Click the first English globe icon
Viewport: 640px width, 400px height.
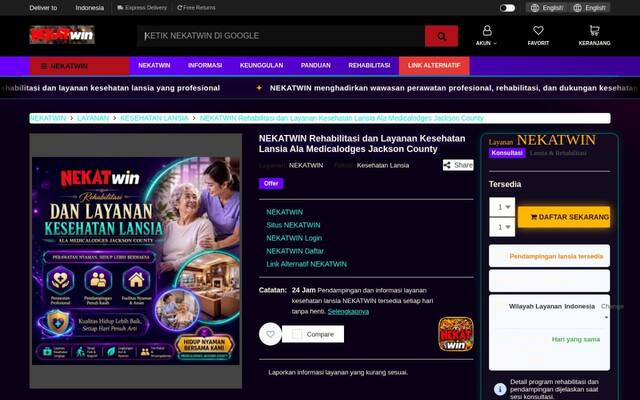pos(535,8)
